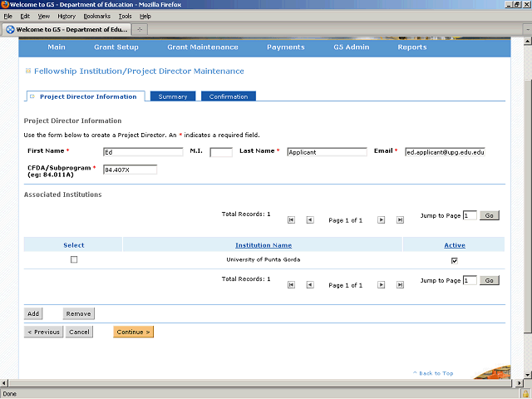This screenshot has width=532, height=399.
Task: Switch to the Summary tab
Action: [173, 96]
